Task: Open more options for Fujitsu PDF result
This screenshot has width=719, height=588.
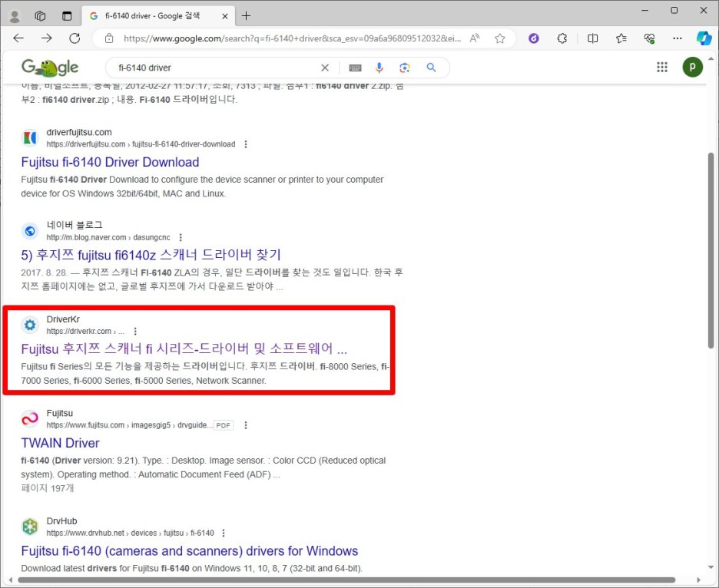Action: point(246,425)
